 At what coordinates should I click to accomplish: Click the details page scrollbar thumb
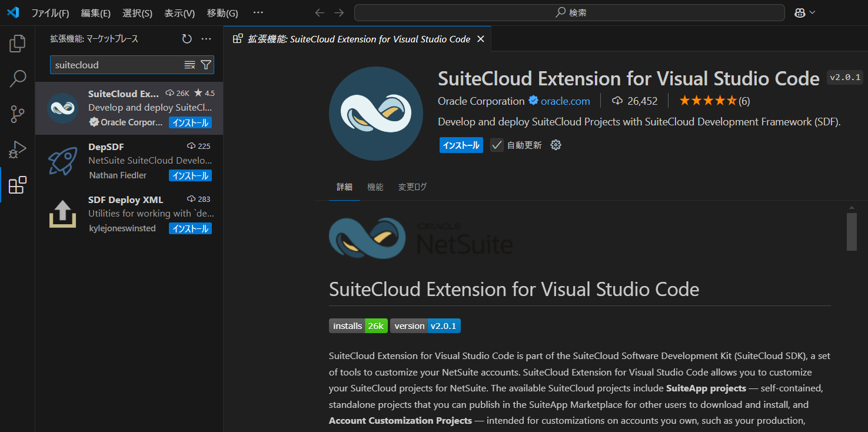point(851,232)
